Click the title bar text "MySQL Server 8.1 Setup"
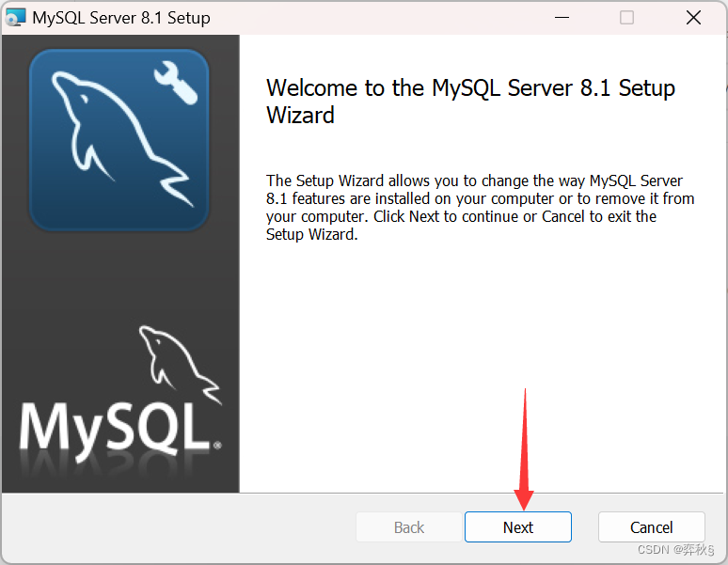 coord(121,18)
